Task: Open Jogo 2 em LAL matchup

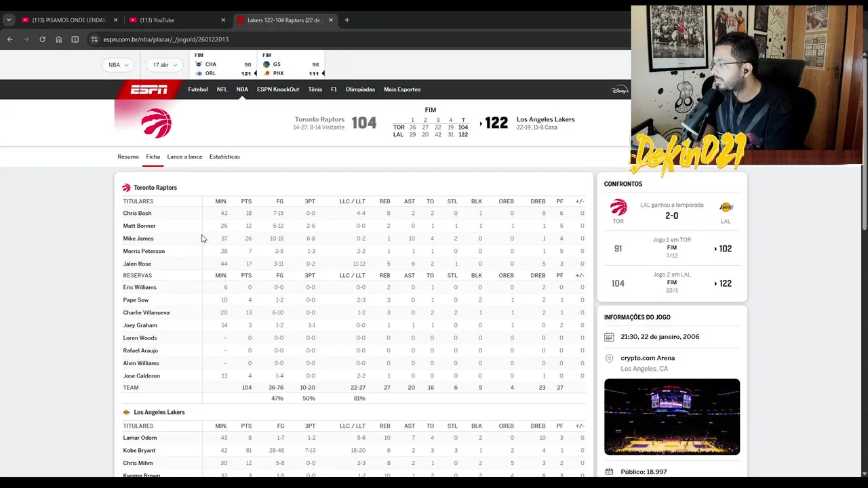Action: (671, 283)
